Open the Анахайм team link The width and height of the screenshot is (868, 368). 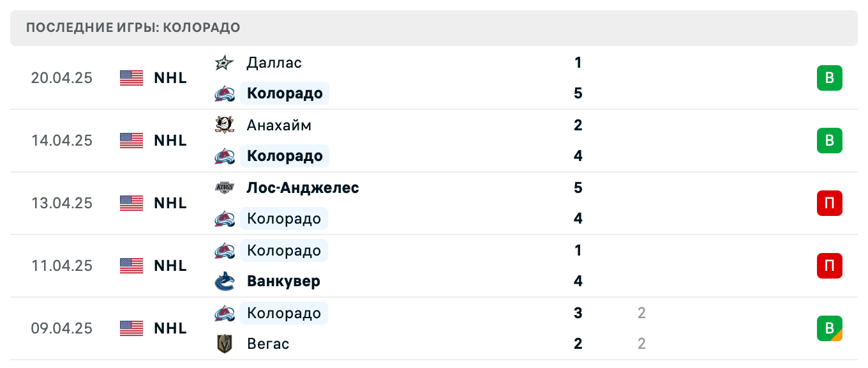click(x=280, y=125)
